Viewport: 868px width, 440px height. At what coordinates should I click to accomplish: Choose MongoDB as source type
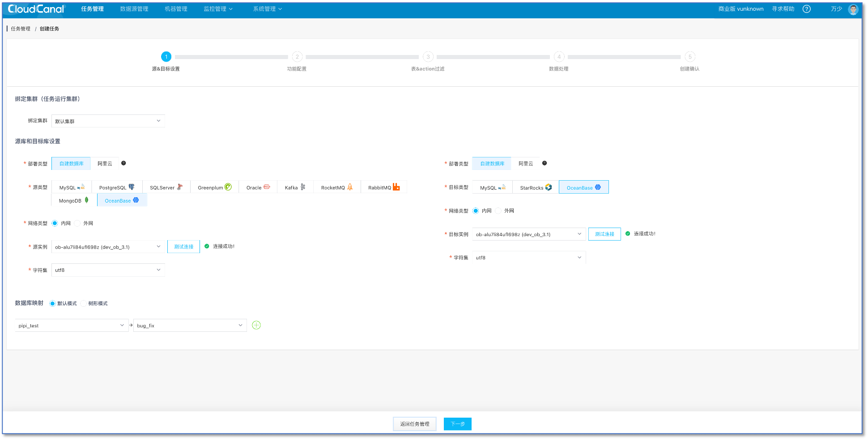click(73, 200)
